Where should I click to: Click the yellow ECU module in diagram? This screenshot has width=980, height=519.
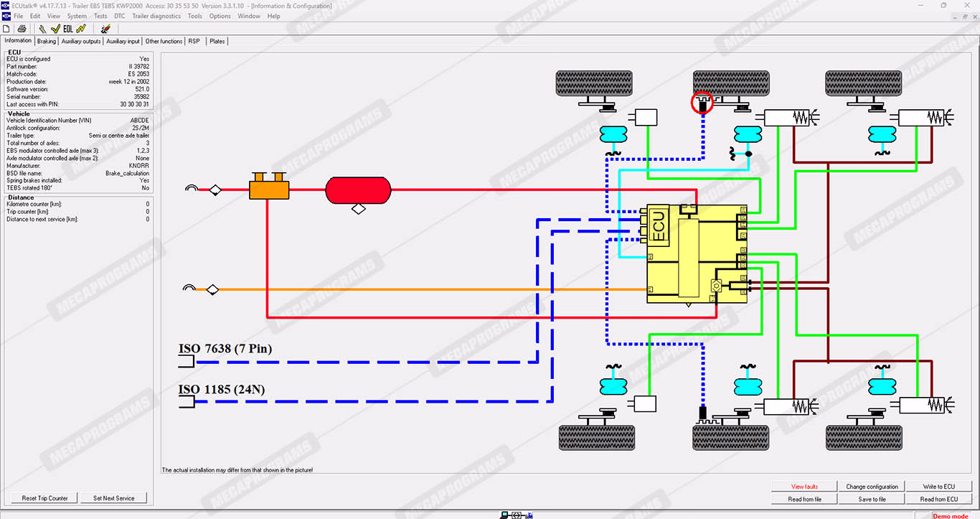pyautogui.click(x=696, y=253)
